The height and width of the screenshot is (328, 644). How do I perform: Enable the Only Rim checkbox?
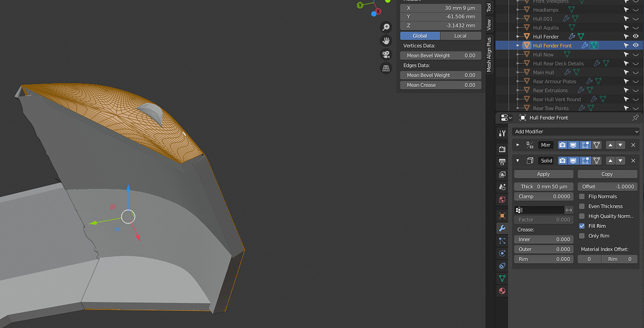[582, 236]
